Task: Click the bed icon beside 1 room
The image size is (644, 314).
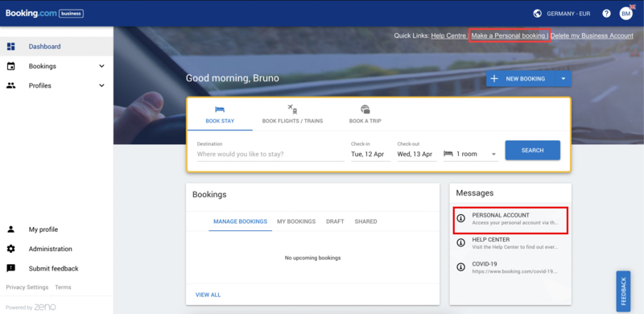Action: [x=448, y=154]
